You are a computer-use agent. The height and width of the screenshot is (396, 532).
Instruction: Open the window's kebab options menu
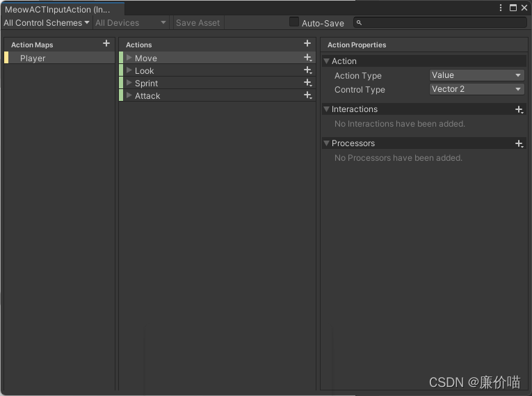tap(501, 8)
